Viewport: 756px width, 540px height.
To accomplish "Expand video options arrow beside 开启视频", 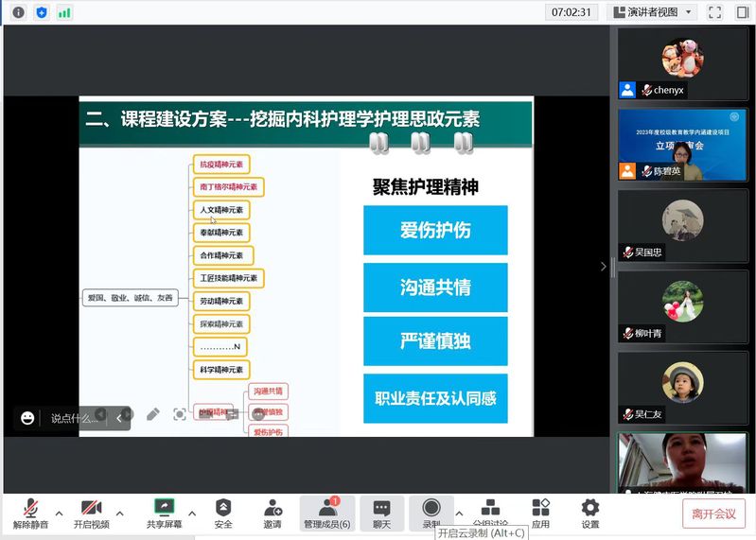I will tap(119, 514).
